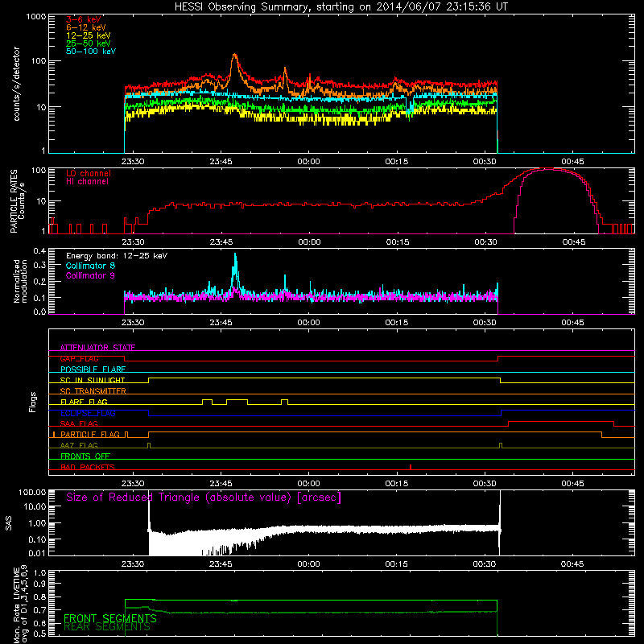Click the GAP_FLAG label
Screen dimensions: 644x644
pyautogui.click(x=79, y=358)
